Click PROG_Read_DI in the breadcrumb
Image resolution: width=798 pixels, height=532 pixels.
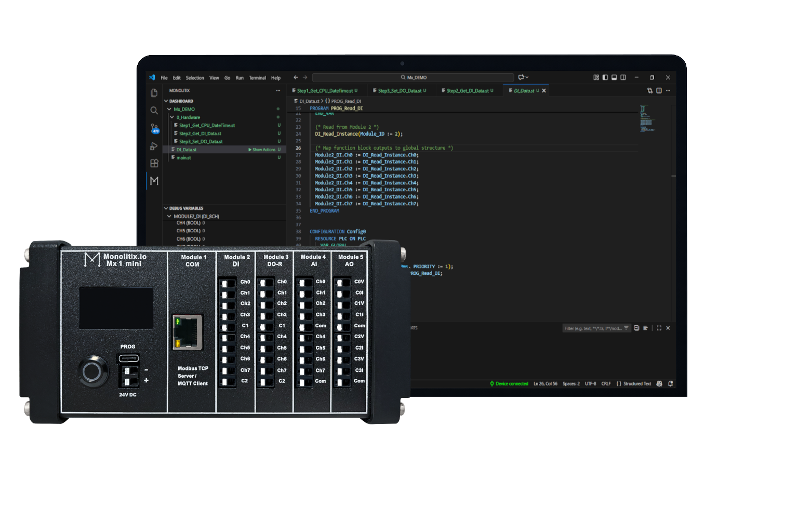pos(346,101)
